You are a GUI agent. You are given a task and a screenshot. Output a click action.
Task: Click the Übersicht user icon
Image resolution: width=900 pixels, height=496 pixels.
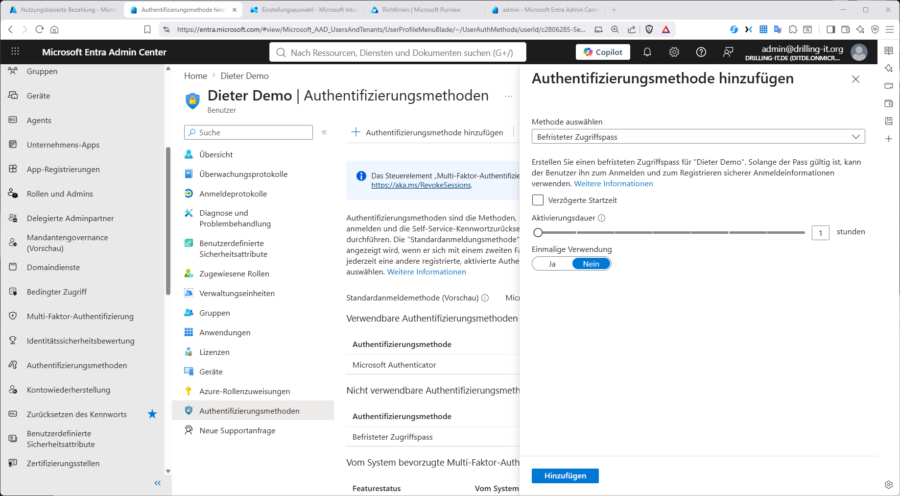coord(188,154)
